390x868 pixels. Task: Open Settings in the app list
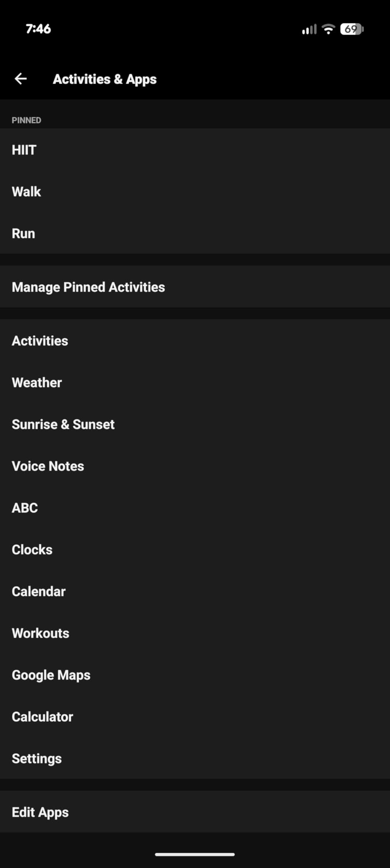195,758
